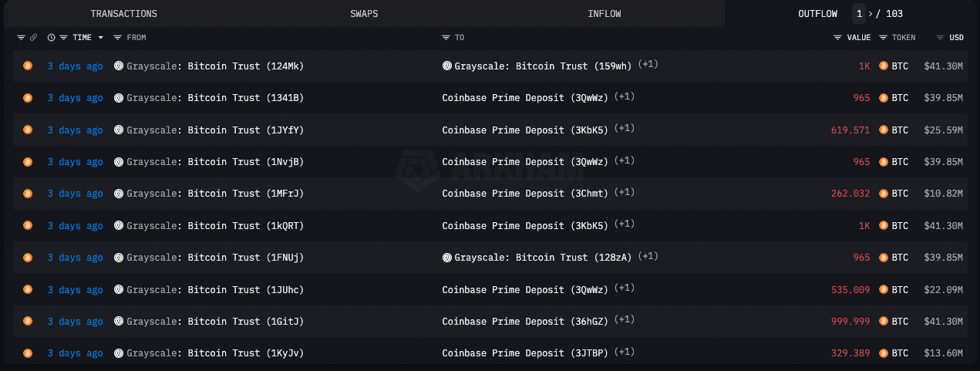Click the clock icon beside TIME

[x=52, y=37]
